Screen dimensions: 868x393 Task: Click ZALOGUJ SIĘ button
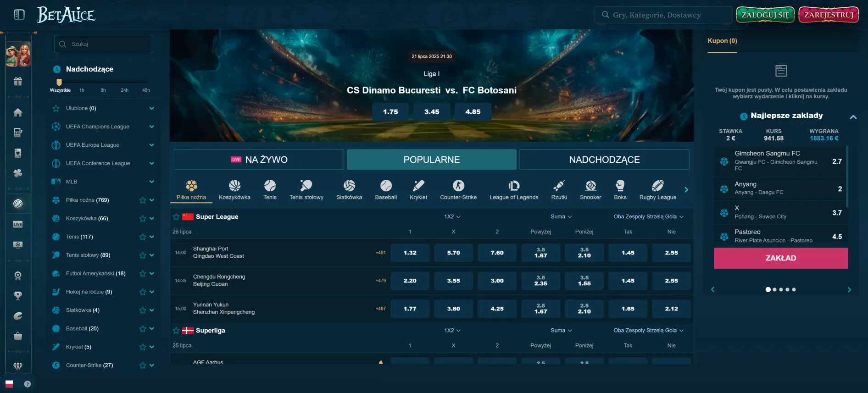765,15
